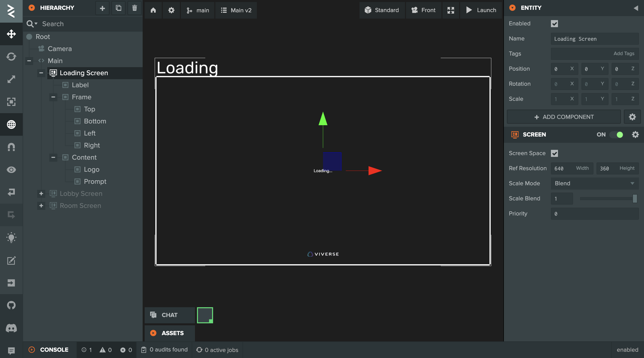This screenshot has width=644, height=358.
Task: Open the Scale Mode Blend dropdown
Action: (594, 184)
